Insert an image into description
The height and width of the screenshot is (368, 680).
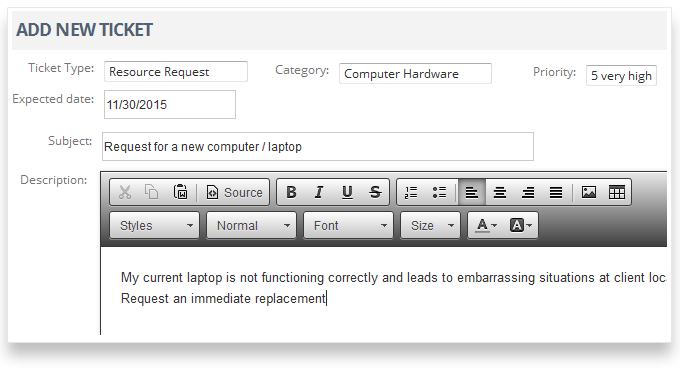click(588, 192)
